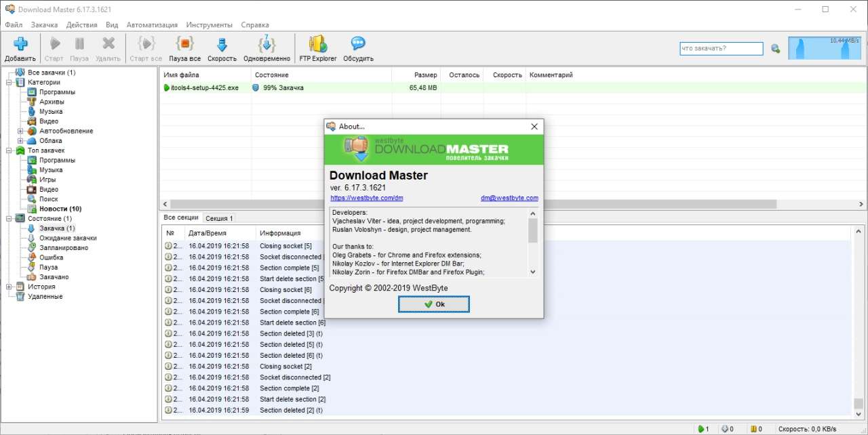Open the Автоматизация menu

click(152, 24)
